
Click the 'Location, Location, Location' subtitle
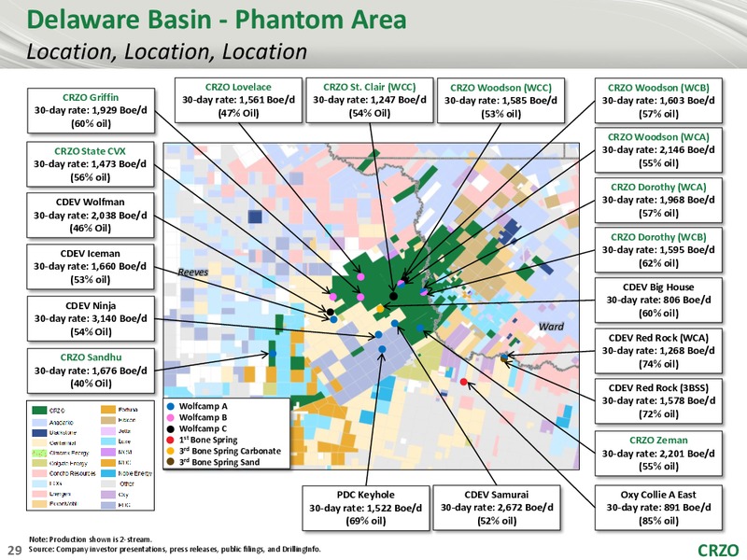pyautogui.click(x=167, y=51)
